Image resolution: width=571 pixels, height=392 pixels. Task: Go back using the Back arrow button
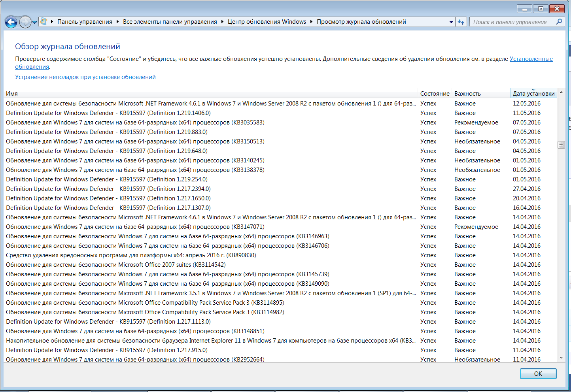tap(11, 22)
